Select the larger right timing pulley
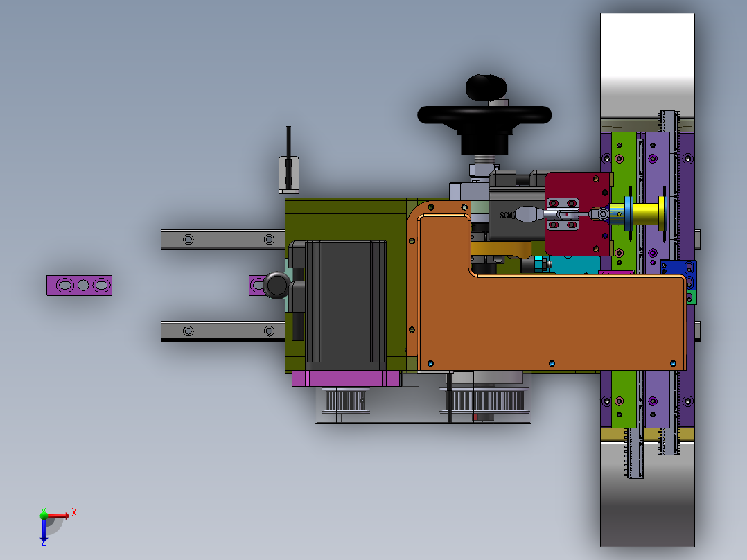Image resolution: width=747 pixels, height=560 pixels. pos(484,400)
